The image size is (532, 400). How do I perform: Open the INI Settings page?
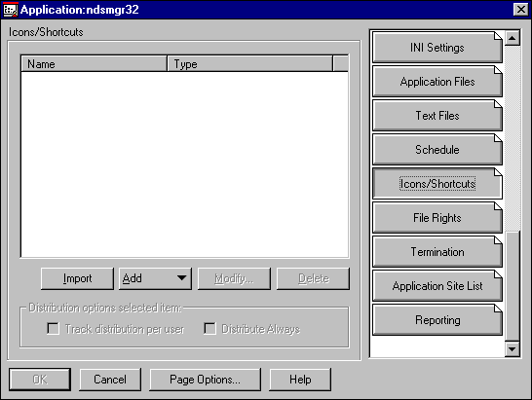[437, 48]
